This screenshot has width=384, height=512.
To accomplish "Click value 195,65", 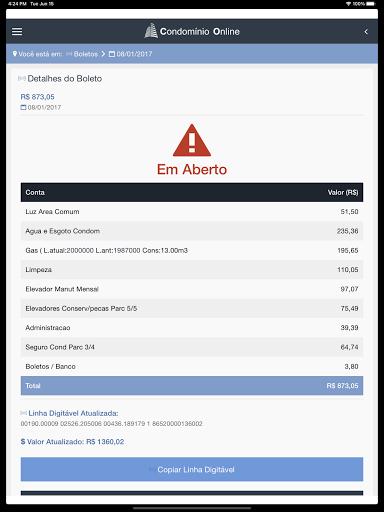I will (348, 250).
